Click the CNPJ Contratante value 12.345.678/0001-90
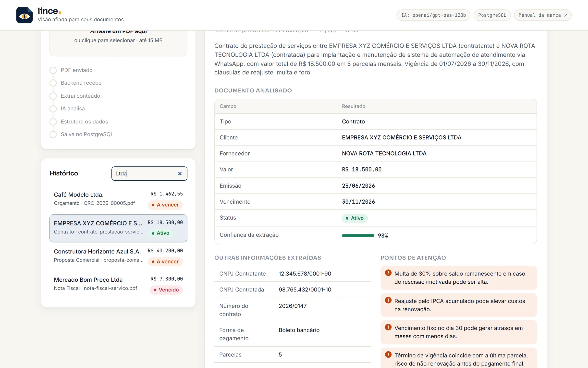The width and height of the screenshot is (588, 368). (x=305, y=274)
